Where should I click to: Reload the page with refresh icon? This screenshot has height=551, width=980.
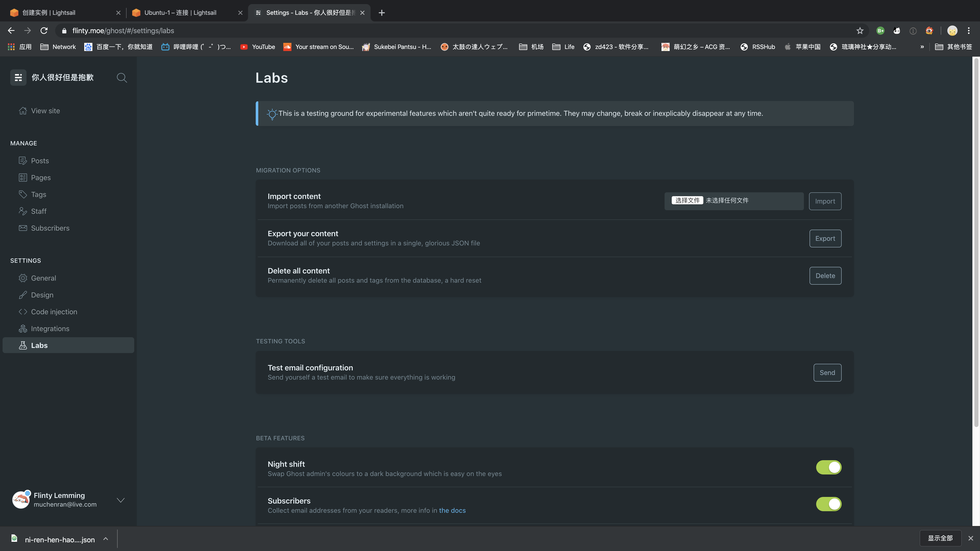click(44, 31)
